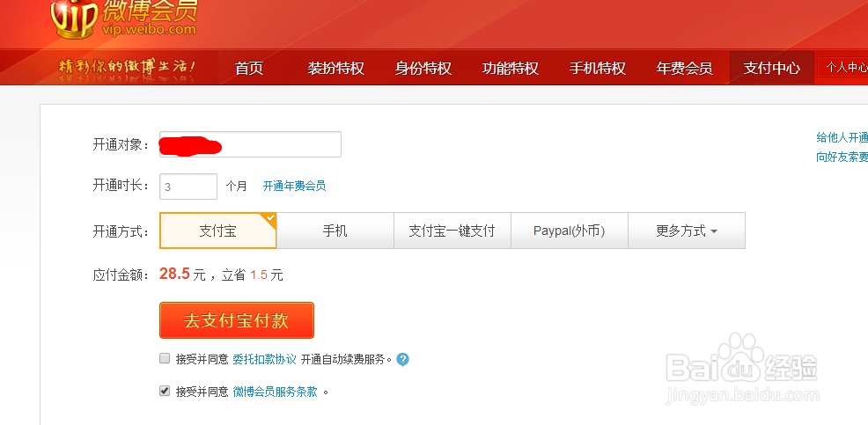Open 委托扣款协议 link
Image resolution: width=868 pixels, height=425 pixels.
pyautogui.click(x=265, y=360)
